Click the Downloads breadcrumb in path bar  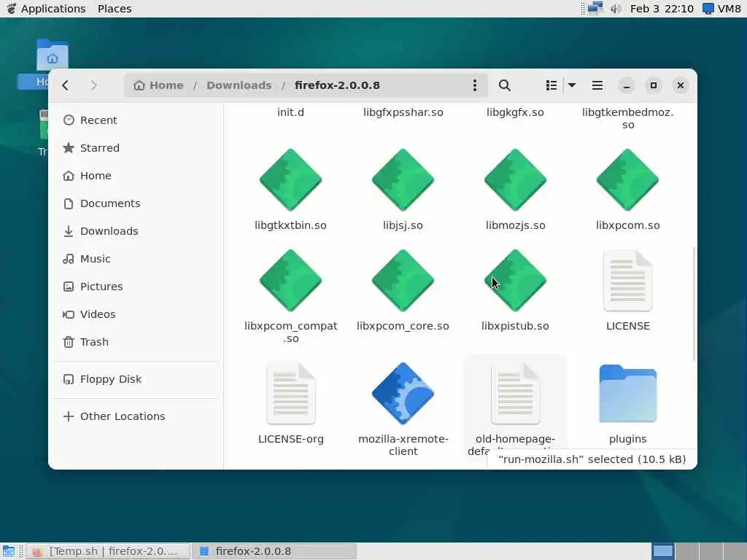click(239, 86)
